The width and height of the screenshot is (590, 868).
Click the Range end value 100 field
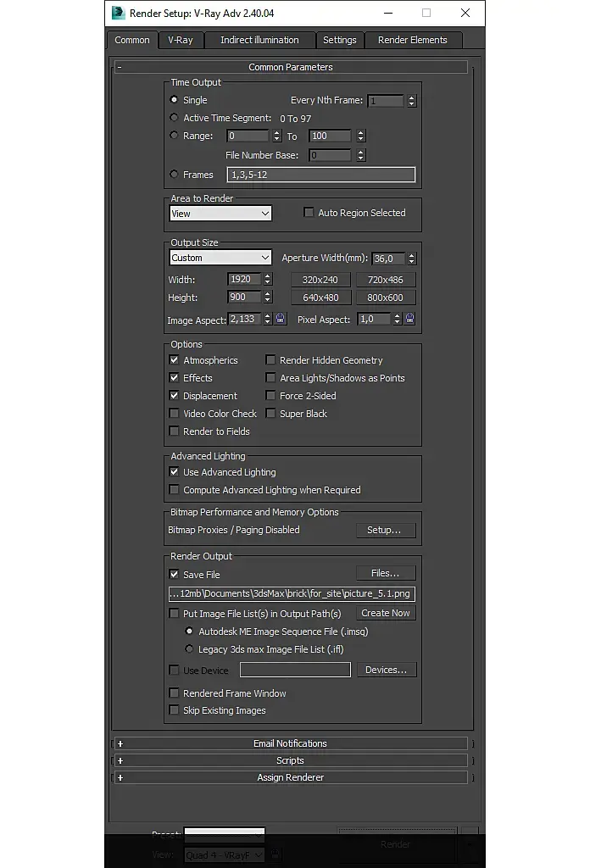coord(331,136)
